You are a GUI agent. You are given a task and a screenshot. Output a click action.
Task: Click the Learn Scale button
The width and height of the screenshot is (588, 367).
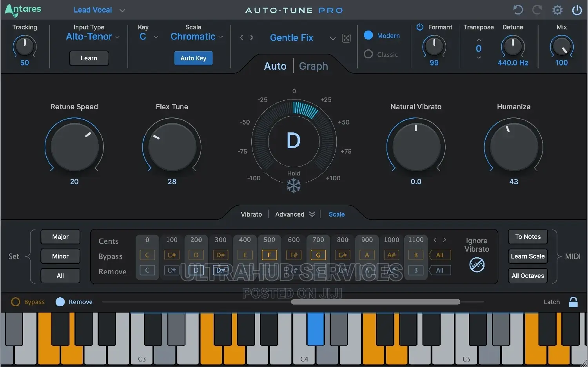click(x=528, y=256)
